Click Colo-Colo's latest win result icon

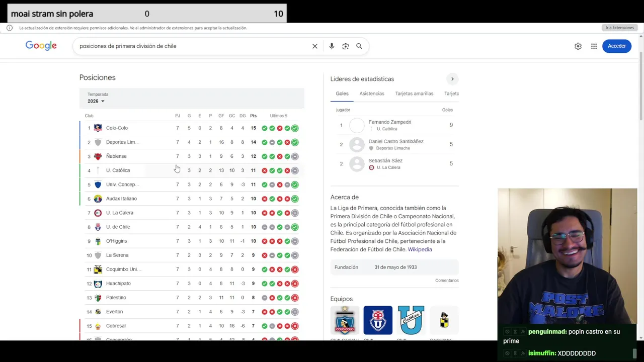tap(295, 128)
